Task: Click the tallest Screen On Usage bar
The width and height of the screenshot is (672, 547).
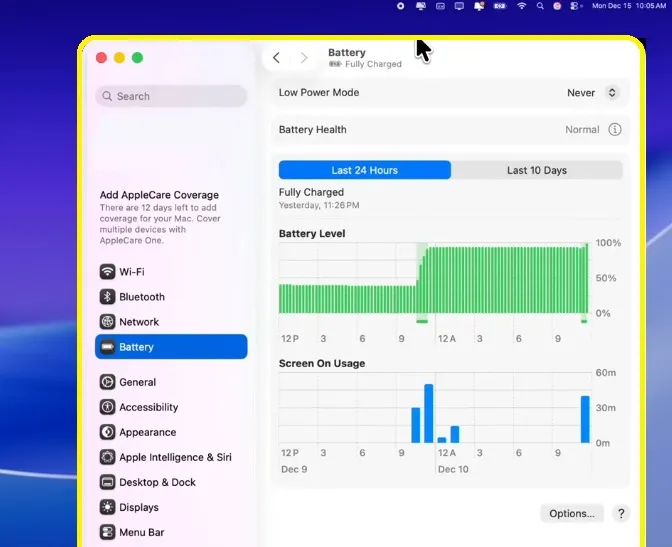Action: click(429, 413)
